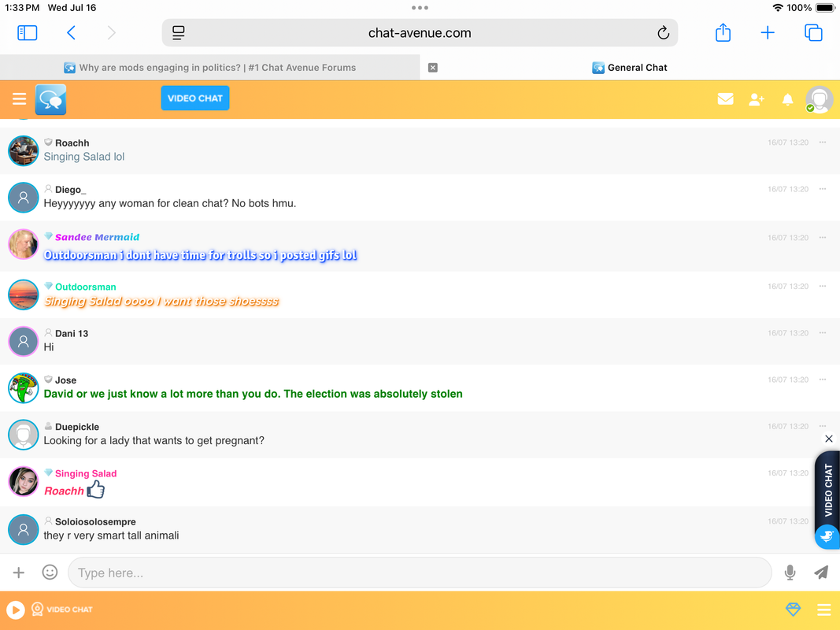The height and width of the screenshot is (630, 840).
Task: Open options for Jose's message
Action: pos(823,380)
